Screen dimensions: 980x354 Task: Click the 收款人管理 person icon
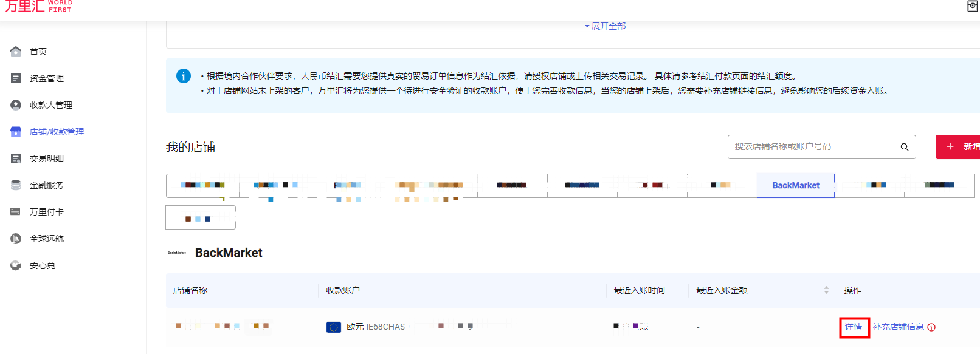16,105
